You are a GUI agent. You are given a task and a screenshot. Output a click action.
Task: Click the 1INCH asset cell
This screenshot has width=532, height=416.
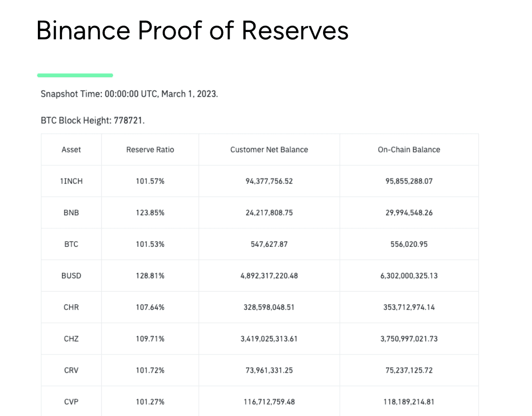(x=71, y=181)
